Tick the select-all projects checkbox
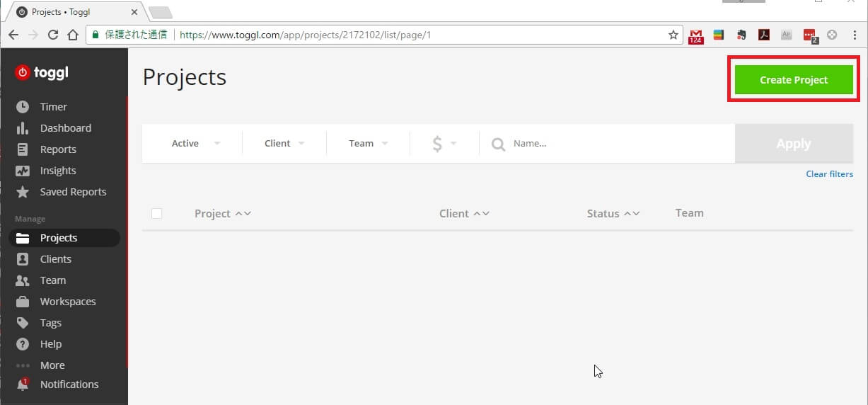The image size is (868, 405). coord(157,213)
